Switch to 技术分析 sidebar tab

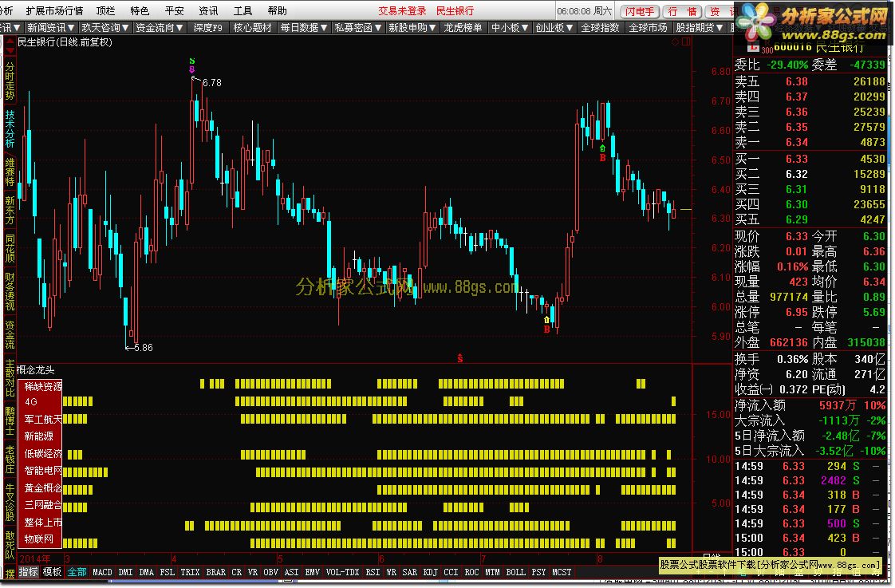coord(10,128)
